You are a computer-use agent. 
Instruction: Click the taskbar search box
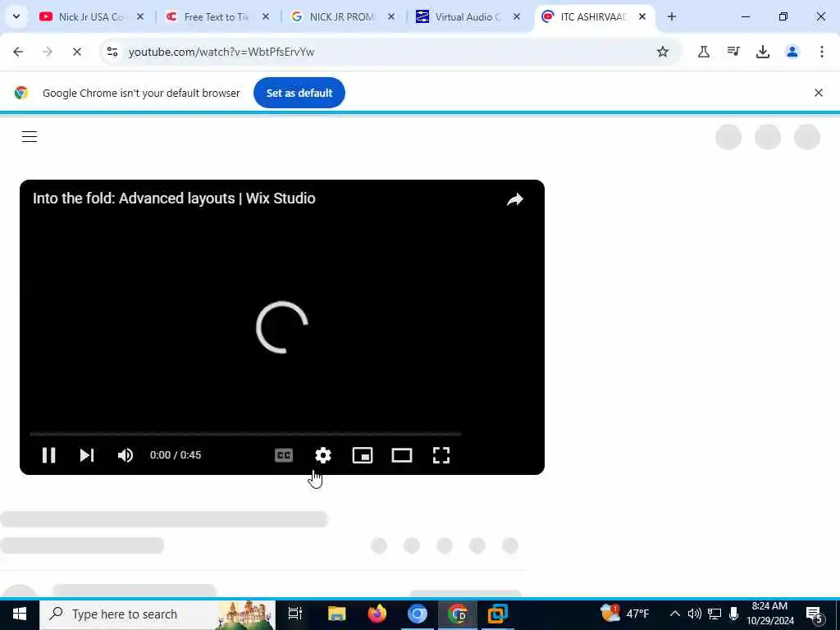pos(157,614)
